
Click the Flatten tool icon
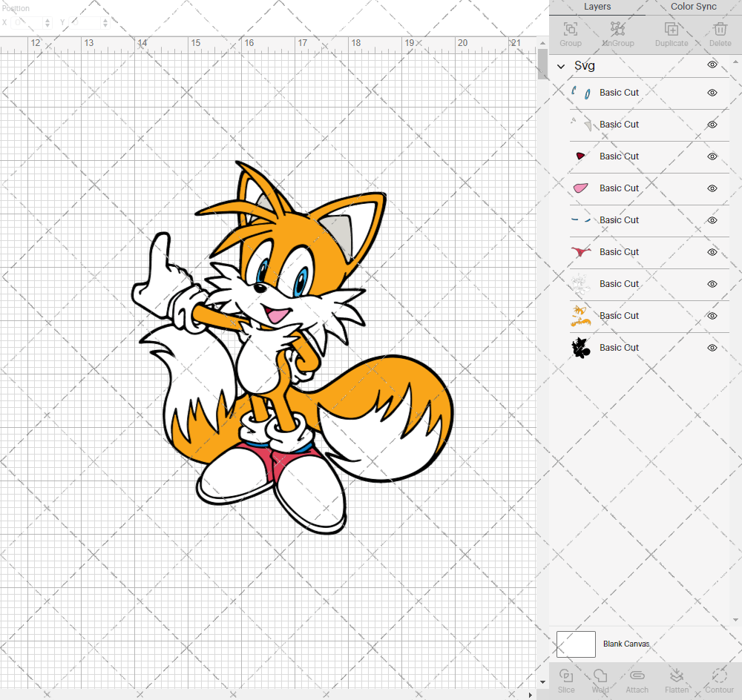pos(677,676)
